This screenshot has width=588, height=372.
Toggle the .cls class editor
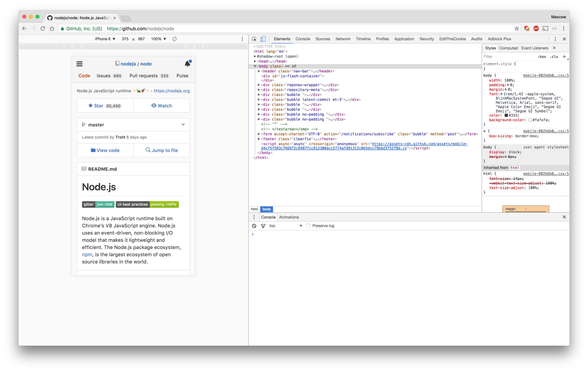pos(554,57)
